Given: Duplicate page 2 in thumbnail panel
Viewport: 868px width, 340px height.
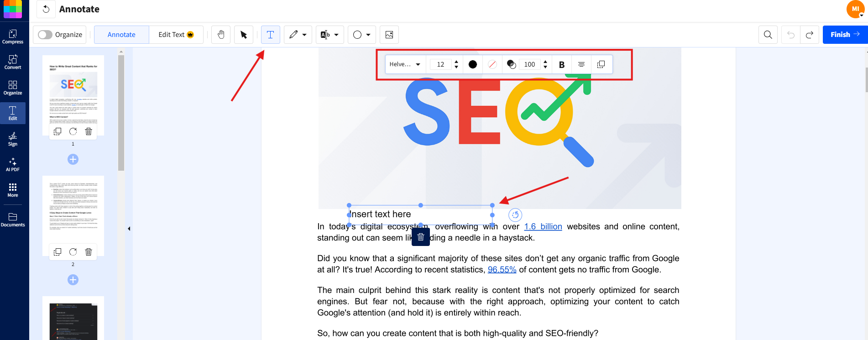Looking at the screenshot, I should coord(58,252).
